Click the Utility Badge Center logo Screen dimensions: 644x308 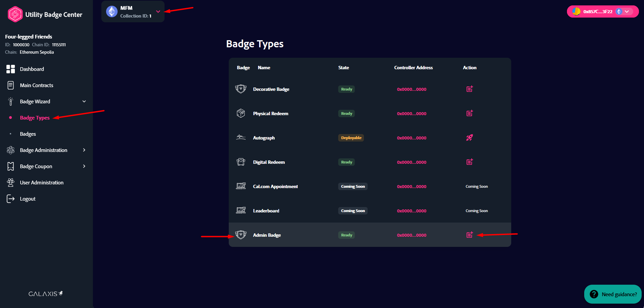tap(15, 15)
